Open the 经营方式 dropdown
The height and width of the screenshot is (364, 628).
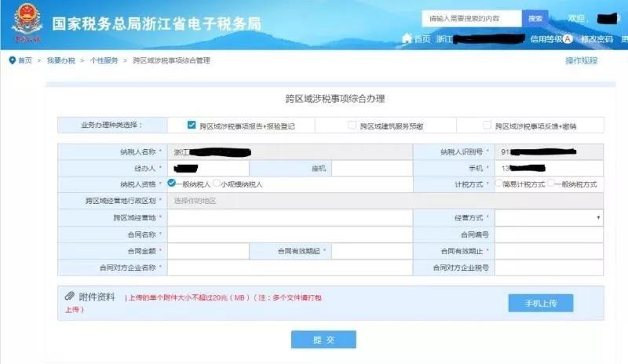click(x=548, y=217)
